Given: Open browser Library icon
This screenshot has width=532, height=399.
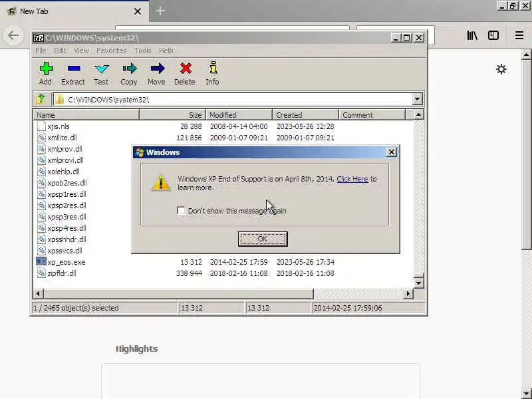Looking at the screenshot, I should tap(472, 35).
